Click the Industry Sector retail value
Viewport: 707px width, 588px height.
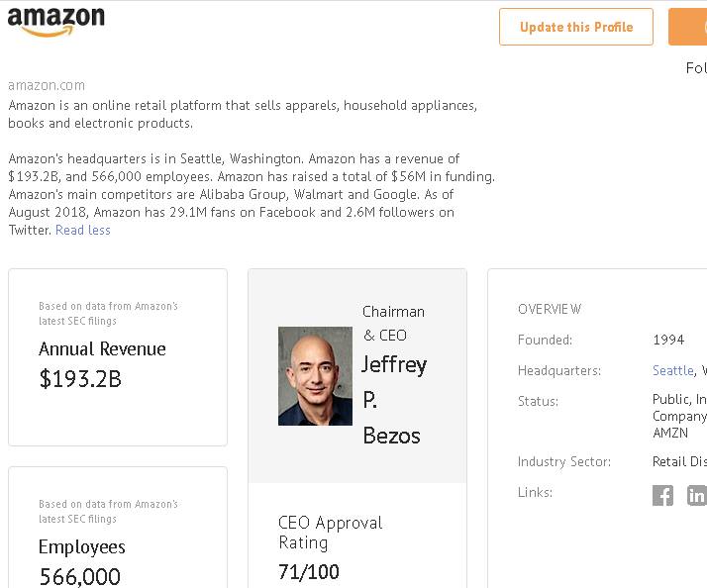pos(679,461)
